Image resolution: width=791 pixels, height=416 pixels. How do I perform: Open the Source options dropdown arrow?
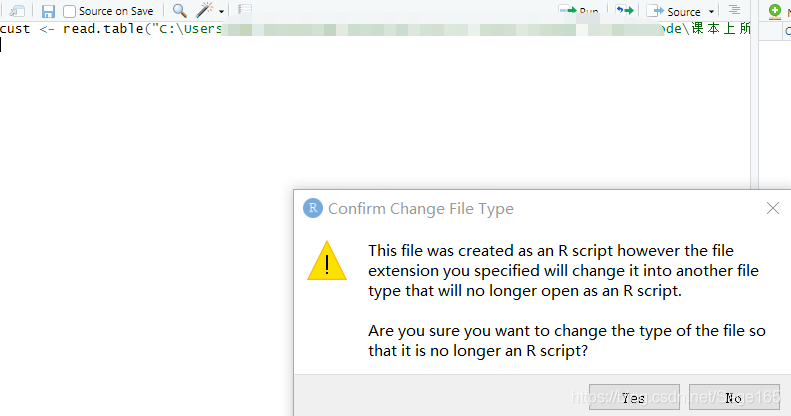(x=711, y=12)
